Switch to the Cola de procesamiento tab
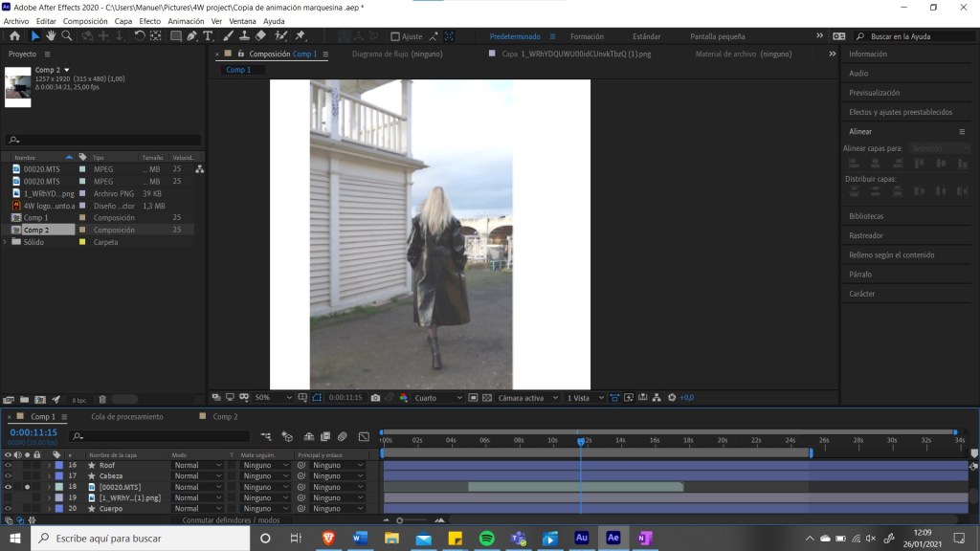 [126, 417]
